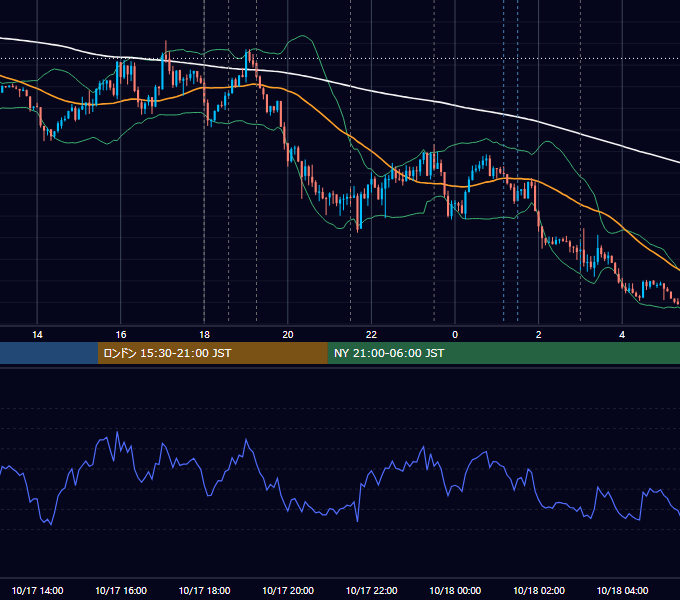Viewport: 680px width, 600px height.
Task: Click the hour 14 axis label
Action: point(37,335)
